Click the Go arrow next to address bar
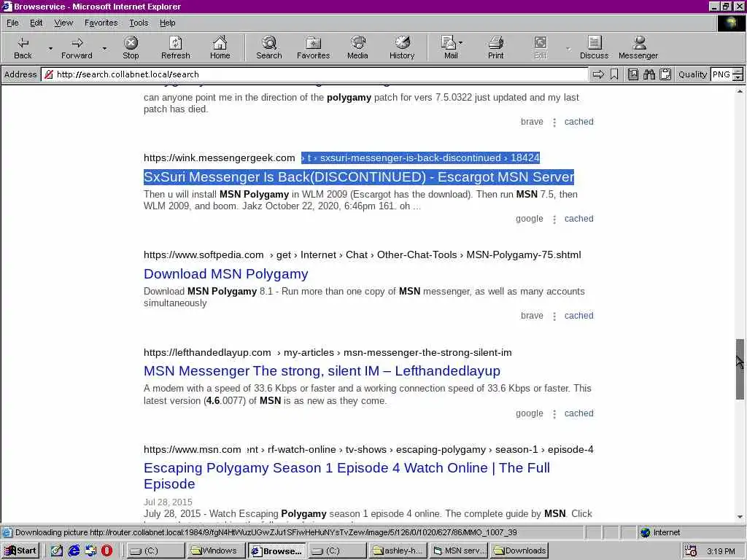747x560 pixels. 598,74
